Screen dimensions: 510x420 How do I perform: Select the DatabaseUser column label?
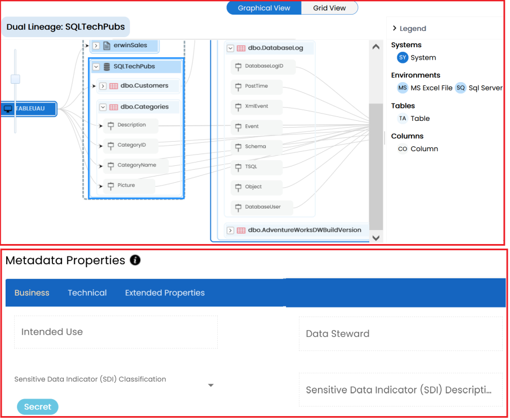pos(263,207)
